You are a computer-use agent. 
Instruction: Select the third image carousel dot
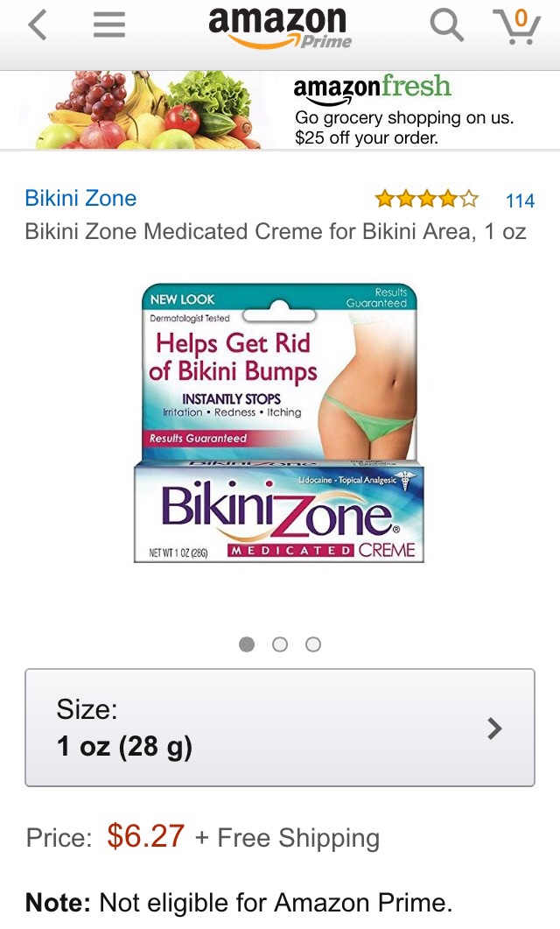pyautogui.click(x=313, y=644)
